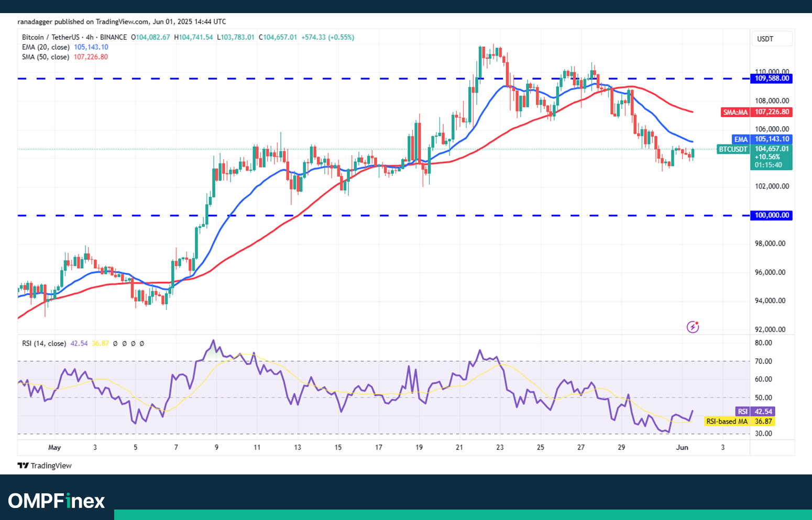Image resolution: width=812 pixels, height=520 pixels.
Task: Click the 4h interval label in the chart title
Action: click(90, 37)
